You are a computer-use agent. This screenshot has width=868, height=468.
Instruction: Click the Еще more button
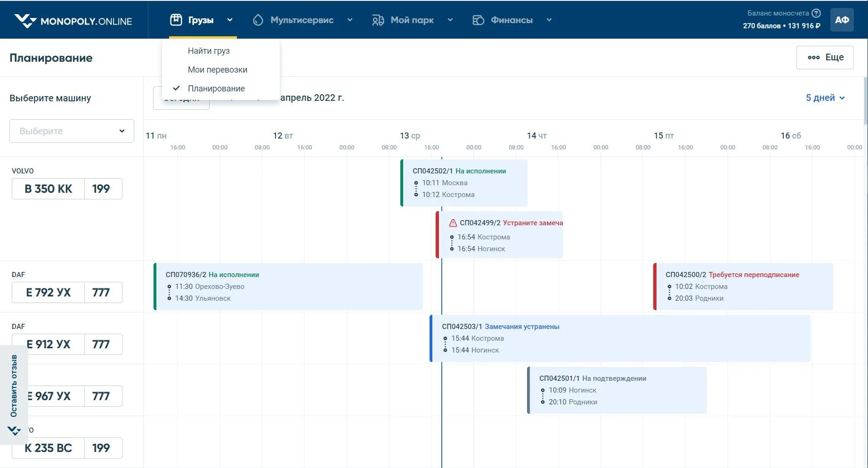(x=825, y=57)
